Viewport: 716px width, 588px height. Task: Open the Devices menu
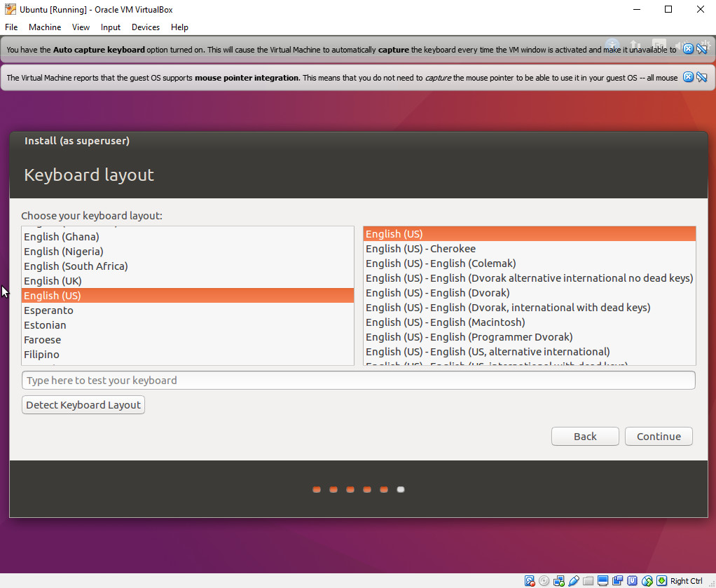click(x=146, y=27)
